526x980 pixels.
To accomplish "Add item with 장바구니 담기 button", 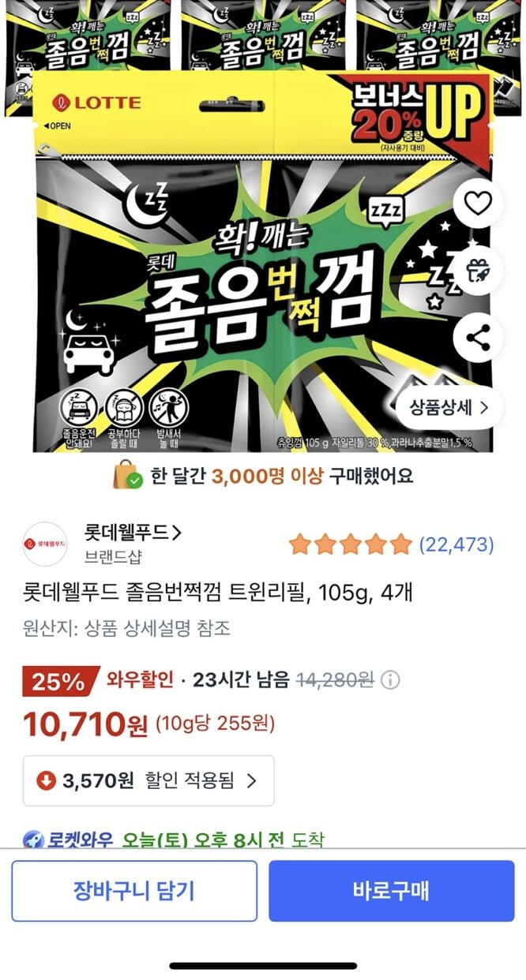I will click(134, 891).
